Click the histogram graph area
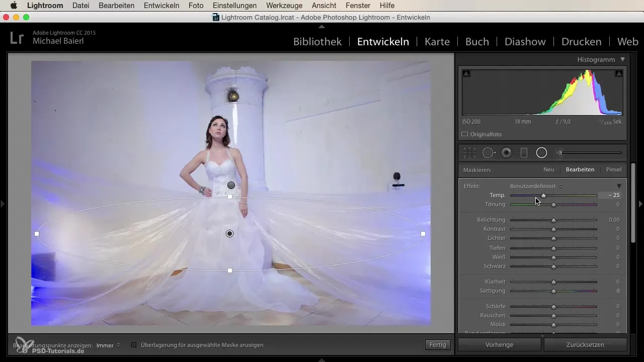 (542, 93)
